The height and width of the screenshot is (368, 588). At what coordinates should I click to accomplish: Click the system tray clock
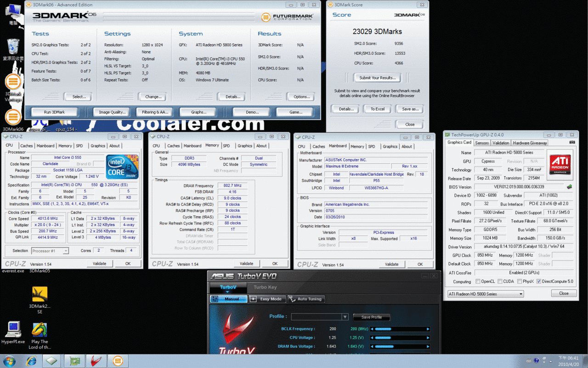568,361
